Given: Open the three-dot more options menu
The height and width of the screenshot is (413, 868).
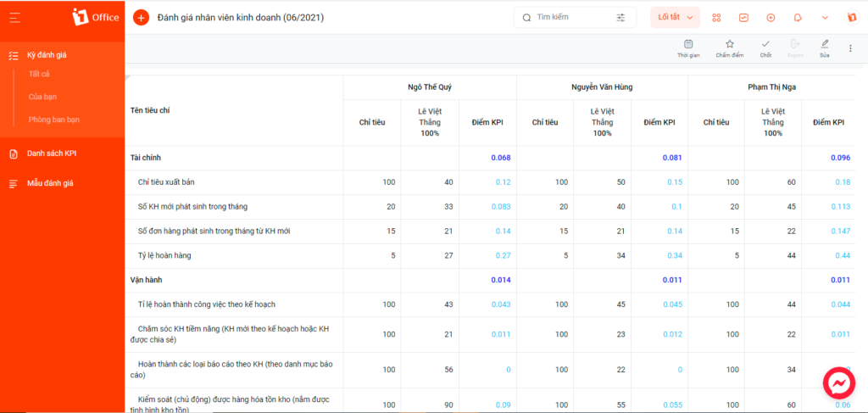Looking at the screenshot, I should coord(850,48).
